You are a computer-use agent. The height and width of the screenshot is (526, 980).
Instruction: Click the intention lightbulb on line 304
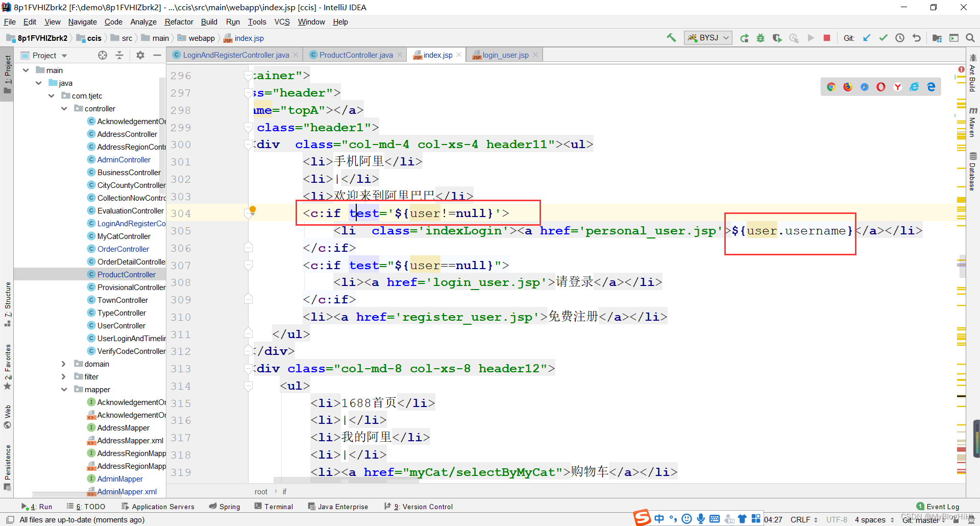pos(252,210)
